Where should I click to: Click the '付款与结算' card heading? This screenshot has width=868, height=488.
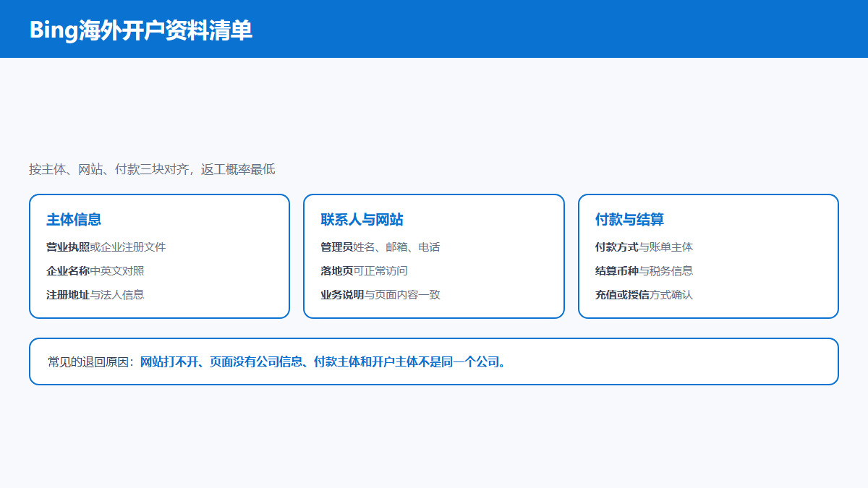point(629,219)
